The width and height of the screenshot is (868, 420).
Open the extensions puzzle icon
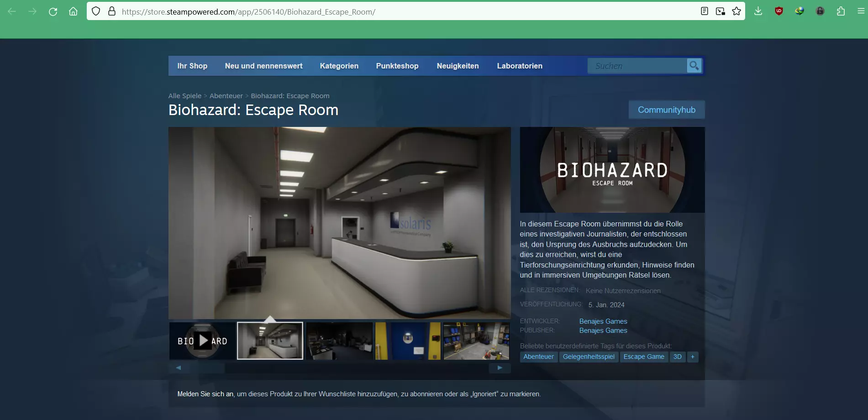[841, 11]
